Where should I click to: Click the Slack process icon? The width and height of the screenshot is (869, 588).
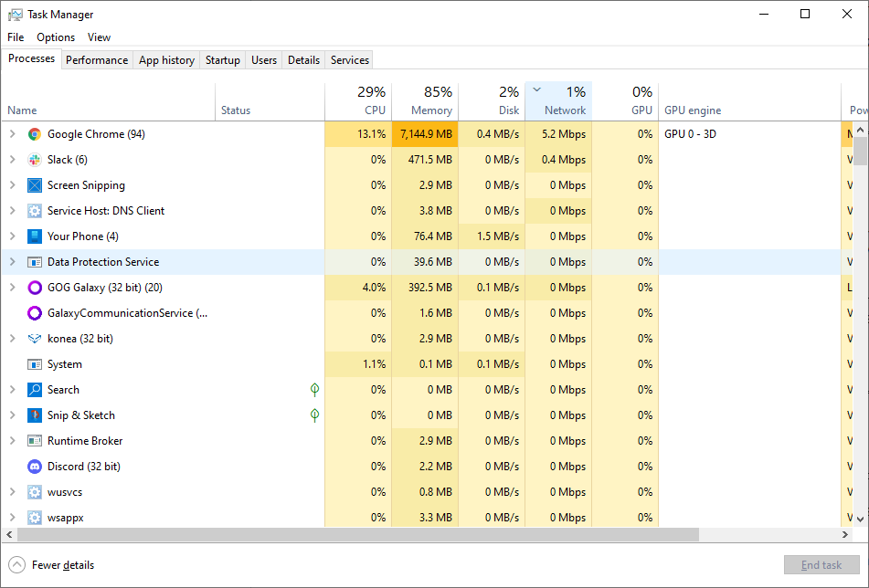tap(35, 160)
